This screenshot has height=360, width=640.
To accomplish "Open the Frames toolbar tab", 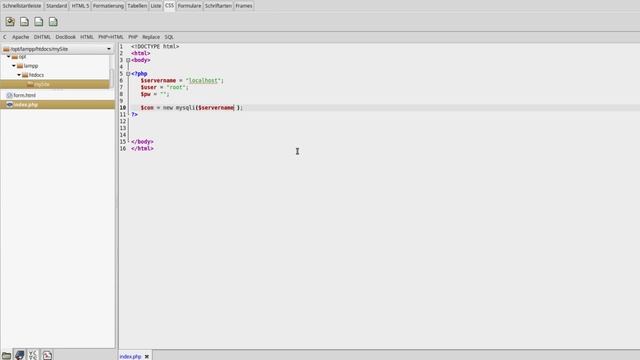I will [x=244, y=6].
